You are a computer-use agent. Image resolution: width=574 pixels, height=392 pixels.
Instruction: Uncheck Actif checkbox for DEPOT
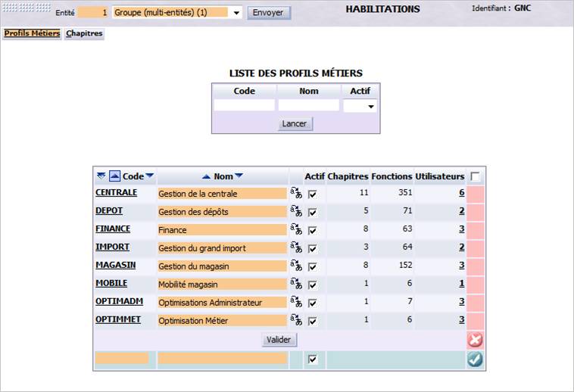[312, 212]
